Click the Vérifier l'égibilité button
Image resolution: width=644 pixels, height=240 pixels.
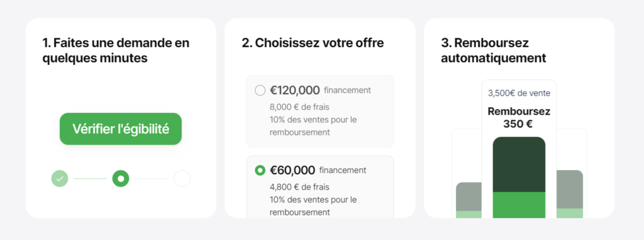coord(121,129)
